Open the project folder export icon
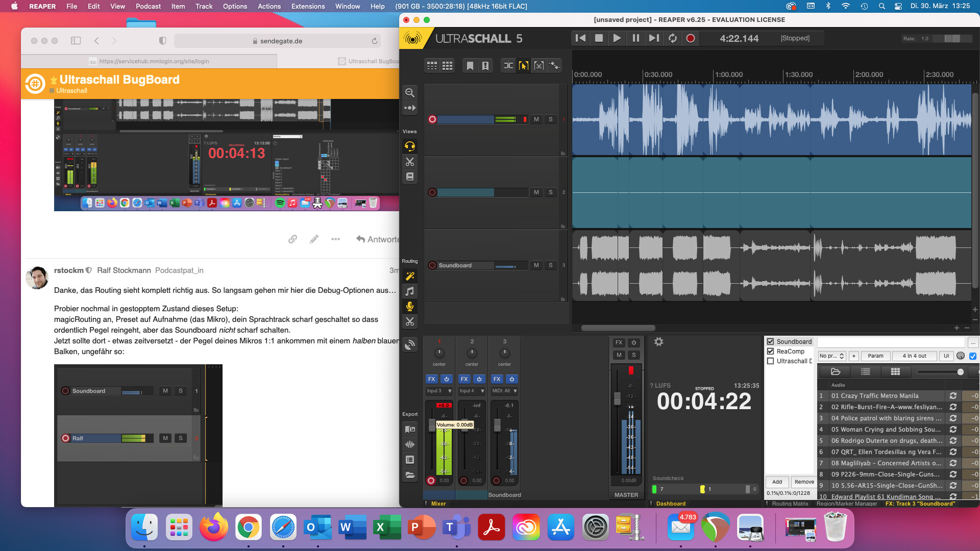The width and height of the screenshot is (980, 551). (x=409, y=475)
